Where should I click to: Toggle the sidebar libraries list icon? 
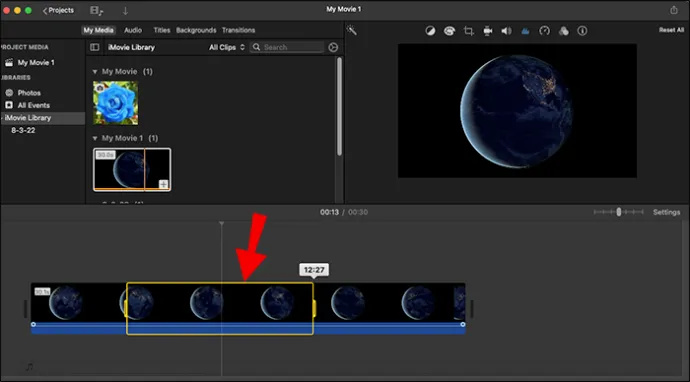click(x=95, y=47)
